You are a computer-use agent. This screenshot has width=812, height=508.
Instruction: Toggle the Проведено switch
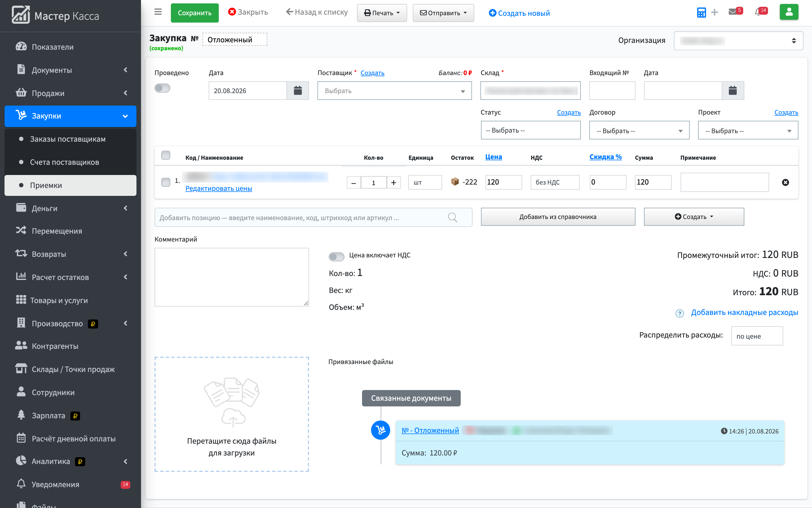tap(162, 88)
